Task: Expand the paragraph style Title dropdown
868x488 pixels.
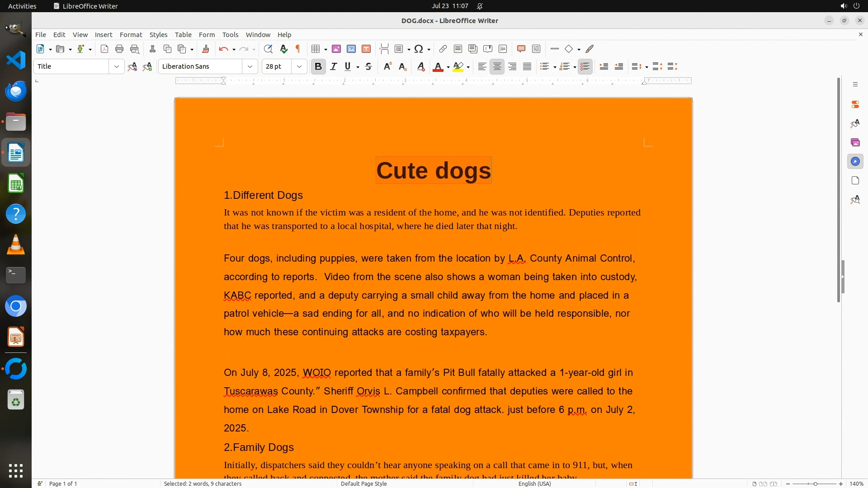Action: tap(117, 66)
